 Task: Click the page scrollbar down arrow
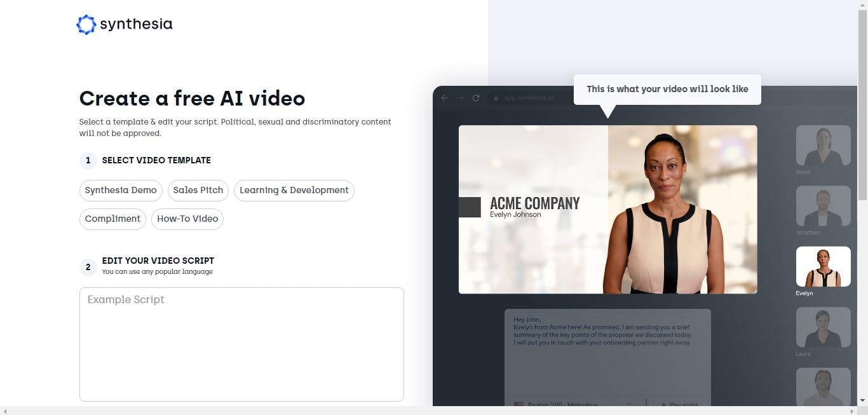862,400
